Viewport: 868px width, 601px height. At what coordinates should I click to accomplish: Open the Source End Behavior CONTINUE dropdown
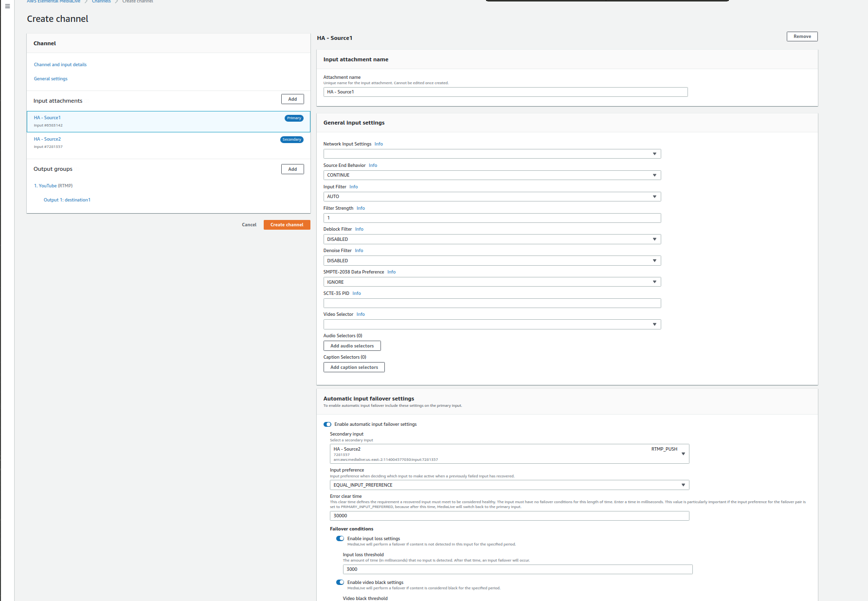pyautogui.click(x=492, y=175)
